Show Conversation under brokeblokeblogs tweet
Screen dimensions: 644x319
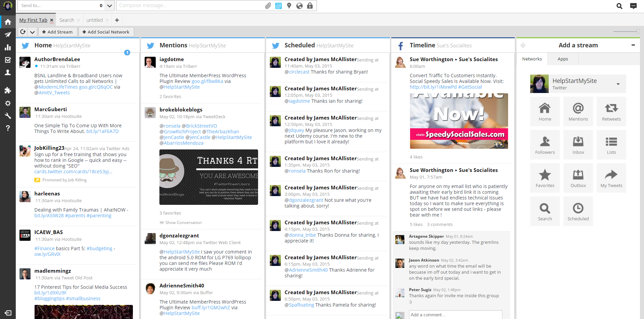(x=183, y=223)
